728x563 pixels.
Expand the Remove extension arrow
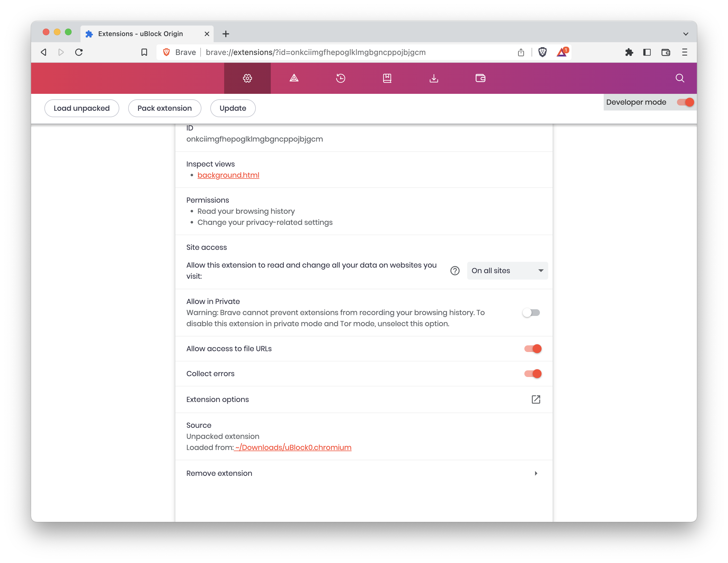coord(536,473)
